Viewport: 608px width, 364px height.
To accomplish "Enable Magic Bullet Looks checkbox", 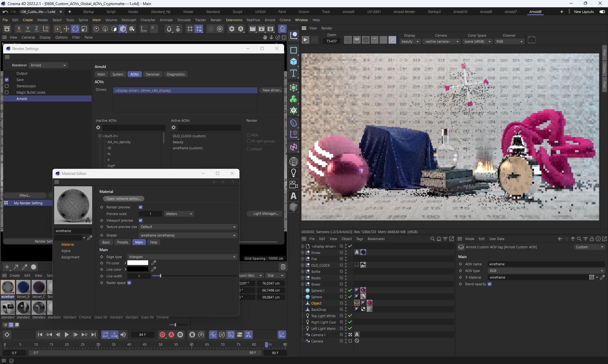I will point(7,92).
